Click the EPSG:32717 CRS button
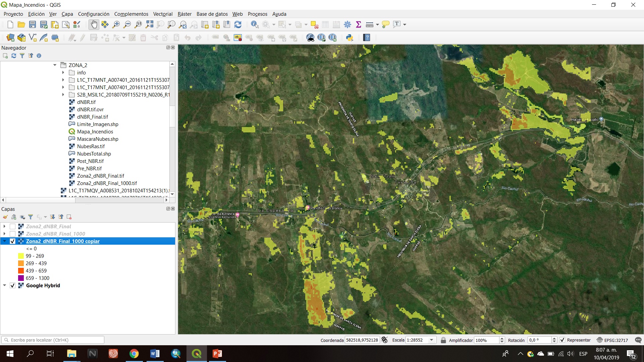Viewport: 644px width, 362px height. (x=612, y=340)
